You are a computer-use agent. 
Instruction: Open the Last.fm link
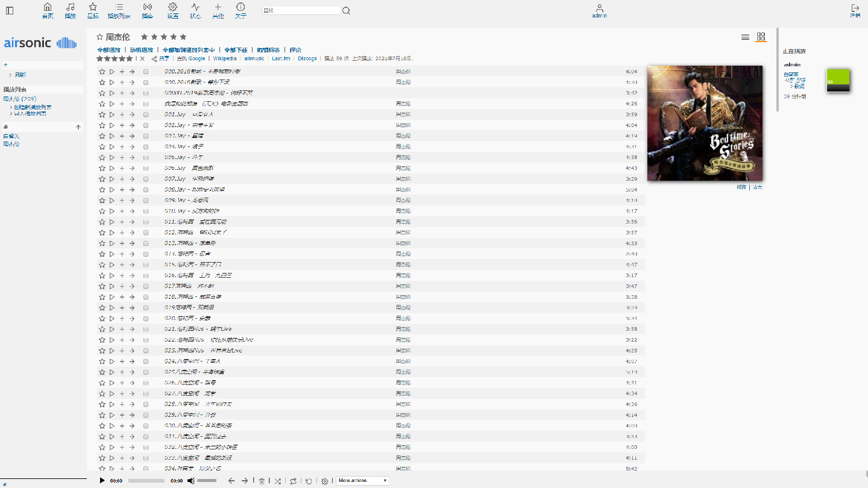click(x=281, y=58)
